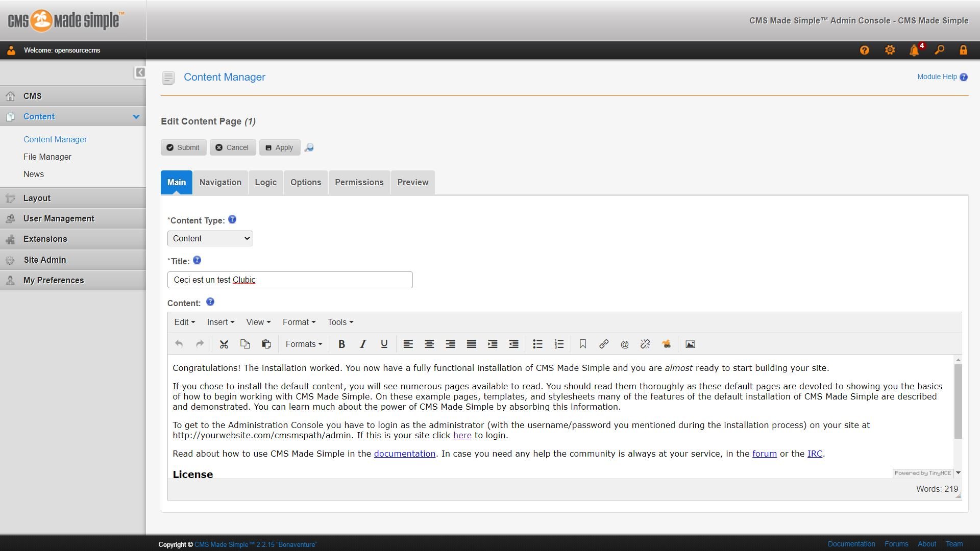
Task: Remove link with unlink icon
Action: click(645, 344)
